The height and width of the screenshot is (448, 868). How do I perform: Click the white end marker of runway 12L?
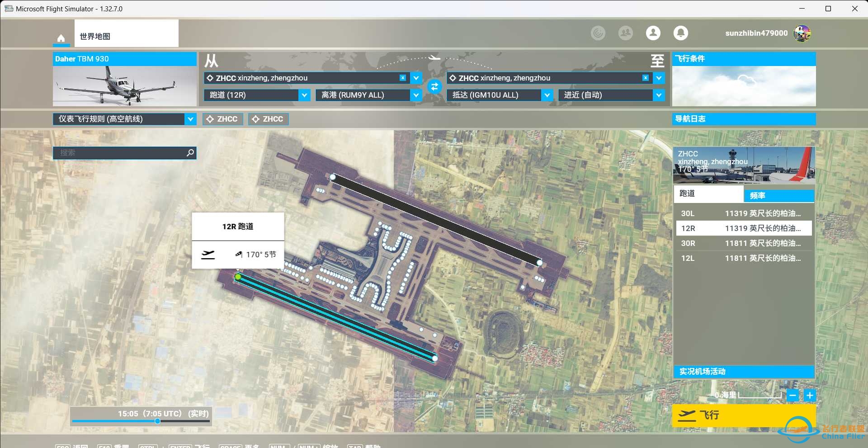coord(333,177)
